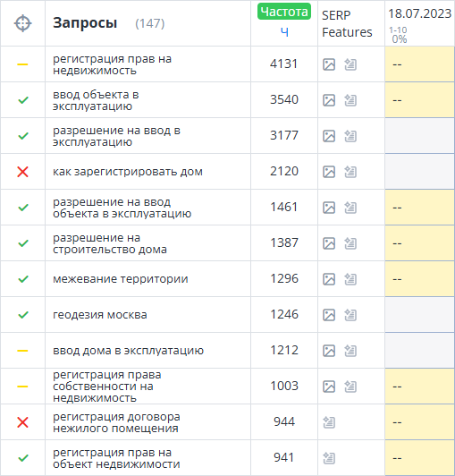Screen dimensions: 455x476
Task: Click yellow position cell for межевание территории
Action: coord(420,279)
